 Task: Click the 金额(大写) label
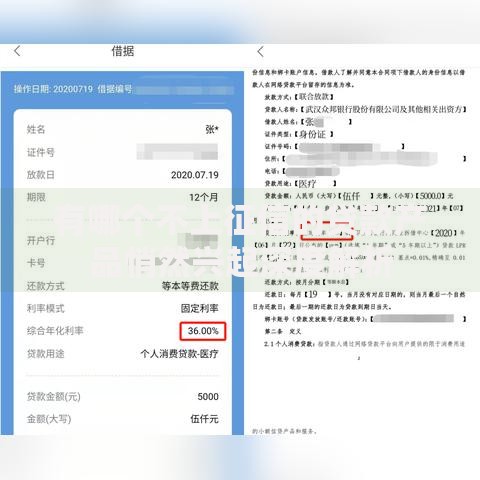(x=49, y=419)
